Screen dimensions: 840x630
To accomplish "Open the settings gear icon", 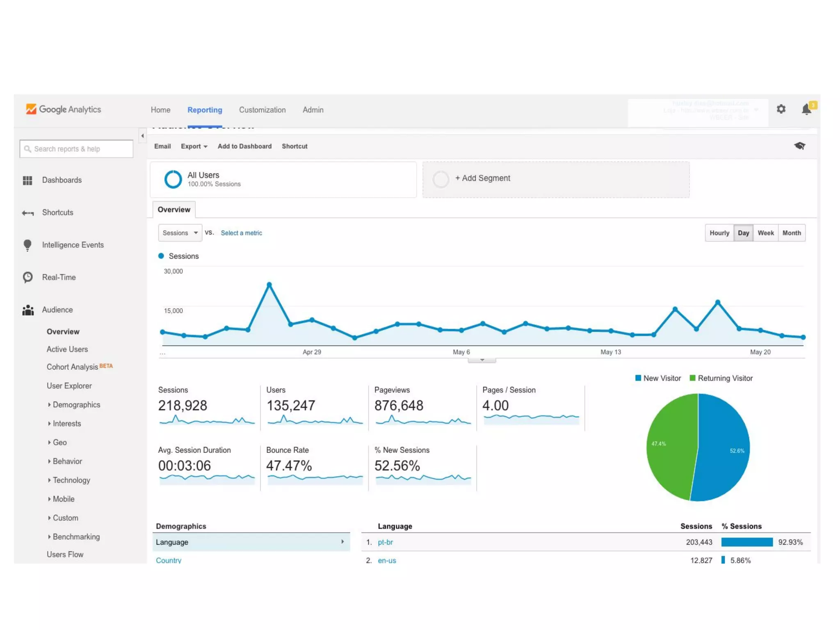I will pos(781,109).
